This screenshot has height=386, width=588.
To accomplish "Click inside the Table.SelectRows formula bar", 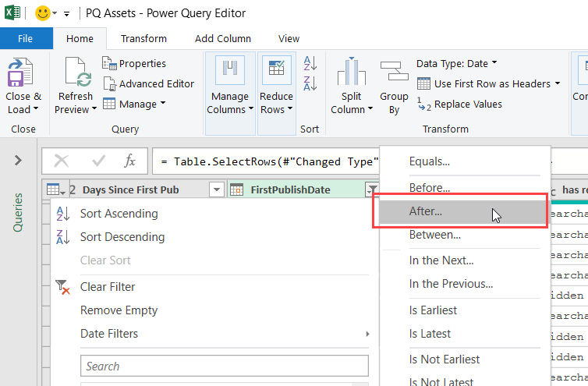I will pyautogui.click(x=266, y=161).
